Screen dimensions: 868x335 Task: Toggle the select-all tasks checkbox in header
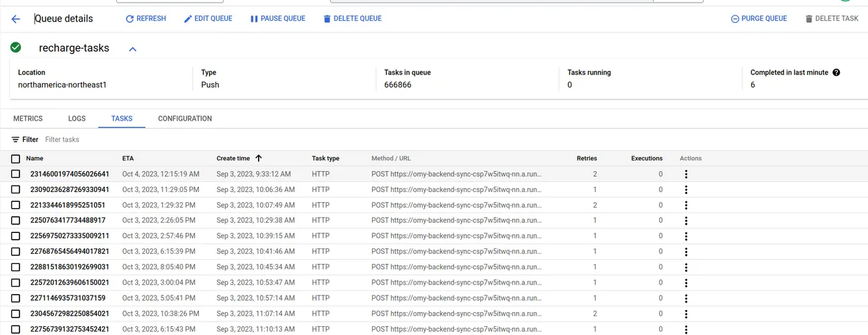pyautogui.click(x=15, y=159)
